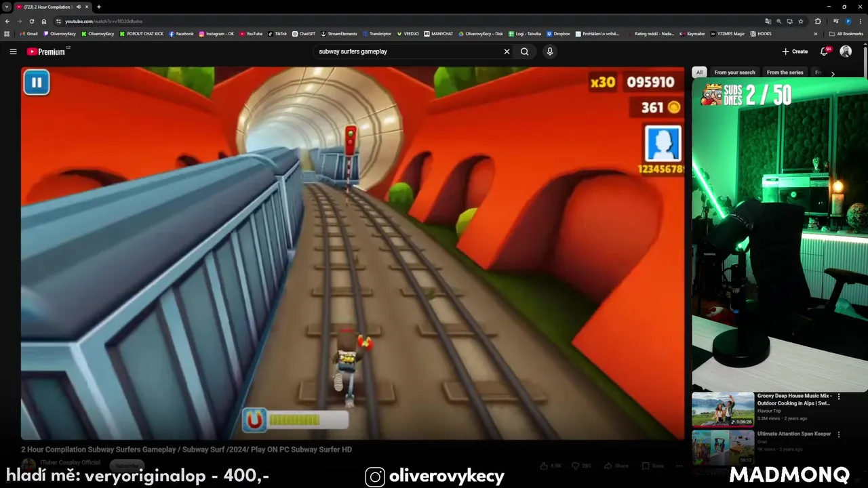
Task: Open the Keymailer bookmark
Action: pyautogui.click(x=692, y=34)
